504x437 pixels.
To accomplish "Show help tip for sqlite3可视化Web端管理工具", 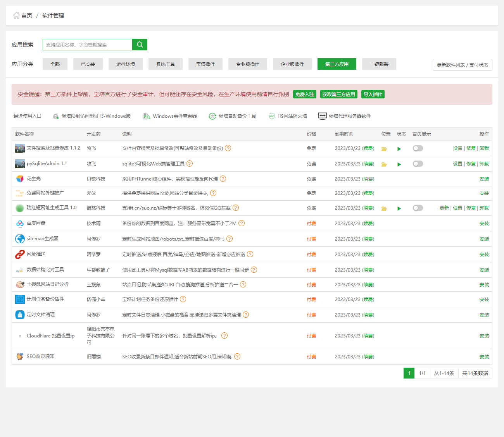I will (x=190, y=163).
